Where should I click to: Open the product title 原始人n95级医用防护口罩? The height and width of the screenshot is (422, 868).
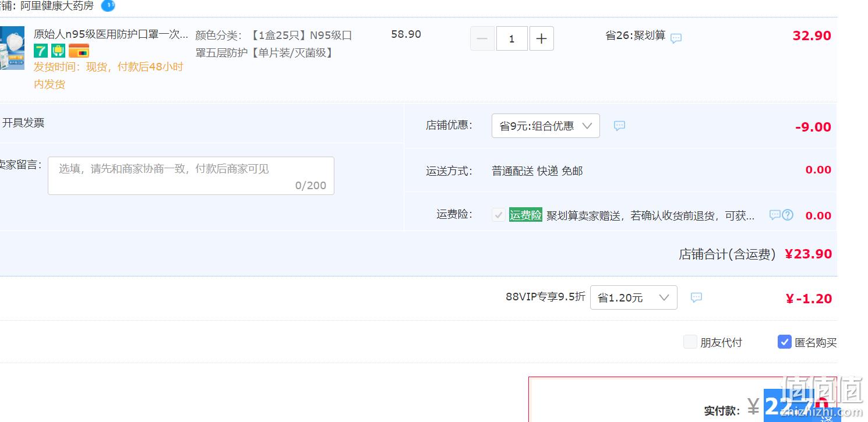point(111,34)
